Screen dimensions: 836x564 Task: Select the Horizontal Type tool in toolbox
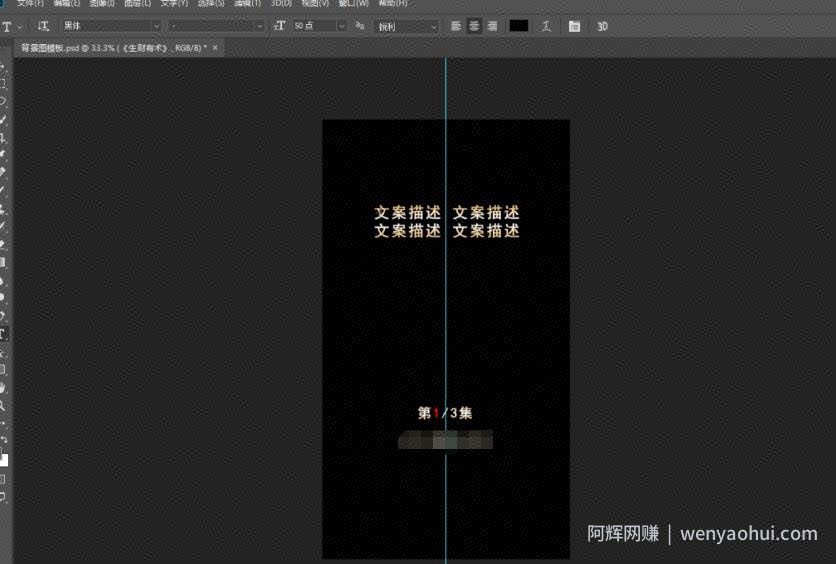pyautogui.click(x=3, y=334)
